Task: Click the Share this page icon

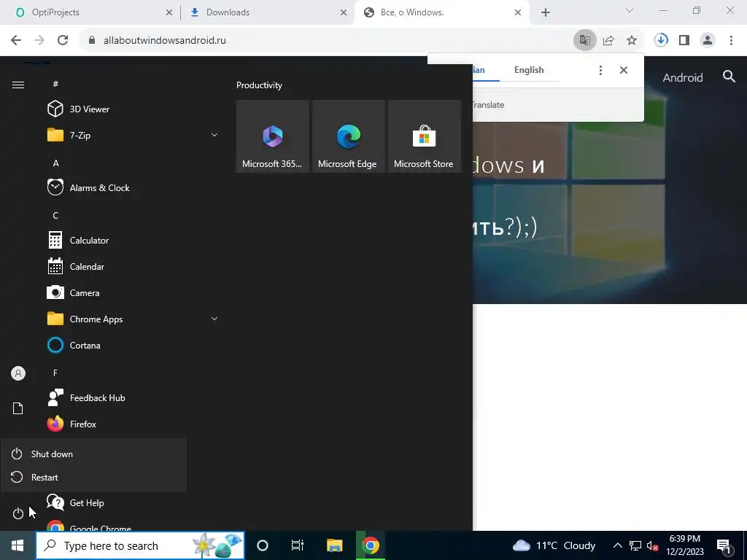Action: click(608, 41)
